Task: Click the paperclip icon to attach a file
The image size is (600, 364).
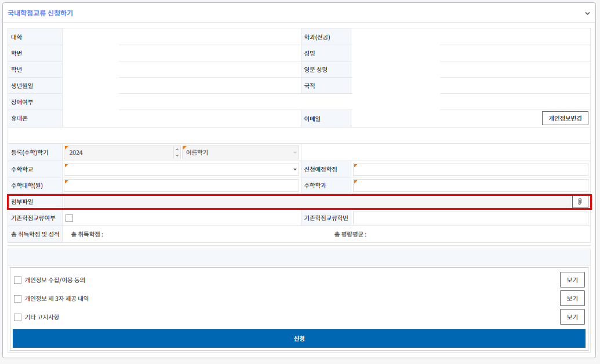Action: pyautogui.click(x=579, y=201)
